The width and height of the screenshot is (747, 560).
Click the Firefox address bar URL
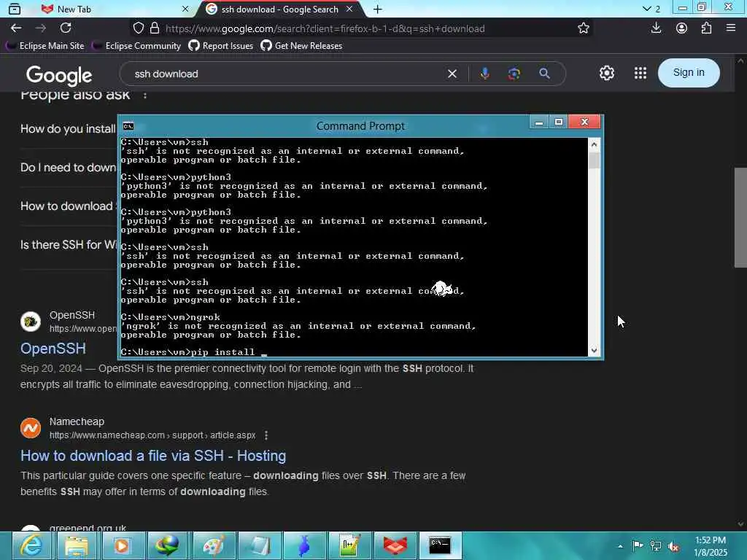click(x=325, y=28)
